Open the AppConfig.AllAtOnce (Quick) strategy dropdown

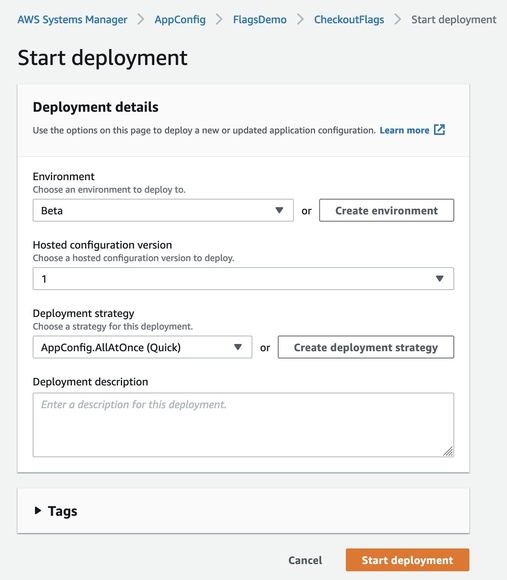tap(142, 347)
